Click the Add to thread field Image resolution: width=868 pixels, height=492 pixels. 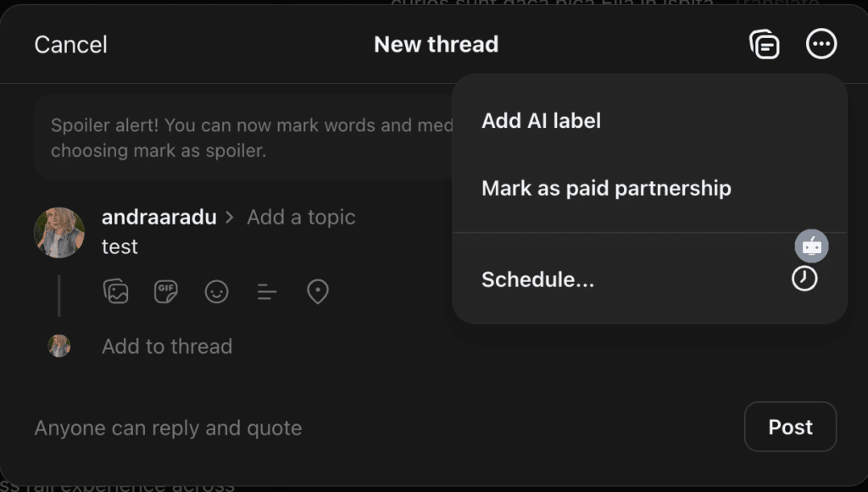click(x=166, y=346)
